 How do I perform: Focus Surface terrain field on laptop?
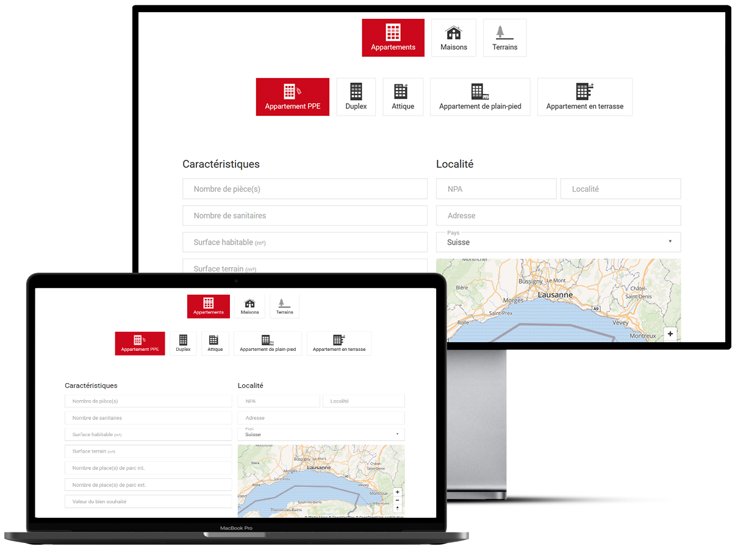coord(148,451)
